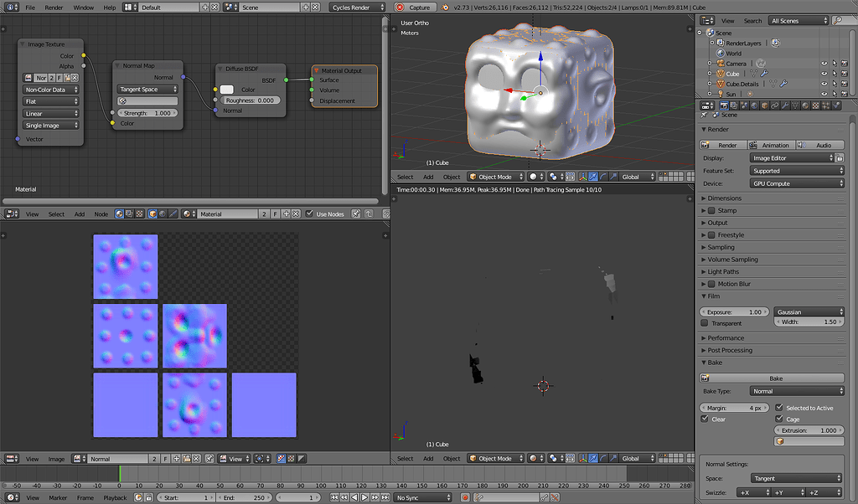Click the pin image icon in image editor
The height and width of the screenshot is (504, 858).
tap(209, 459)
